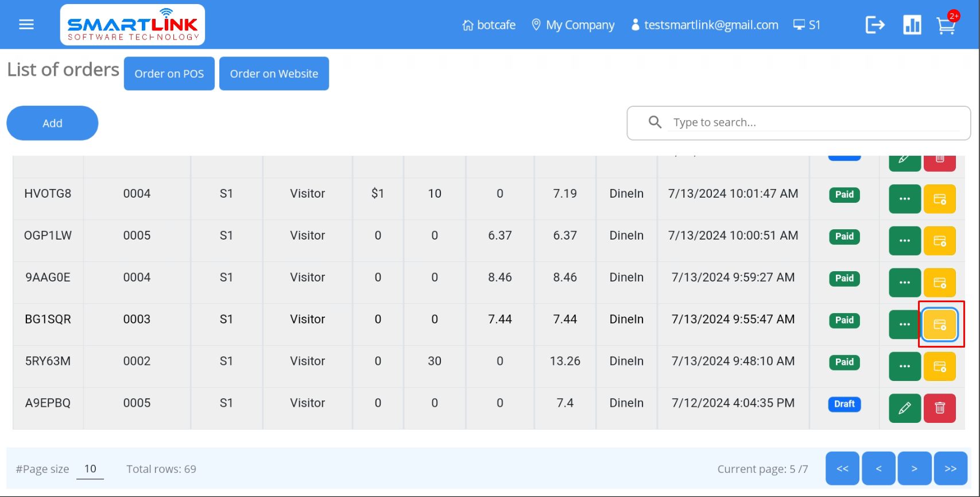Screen dimensions: 980x497
Task: Open the testsmartlink@gmail.com account menu
Action: pos(704,25)
